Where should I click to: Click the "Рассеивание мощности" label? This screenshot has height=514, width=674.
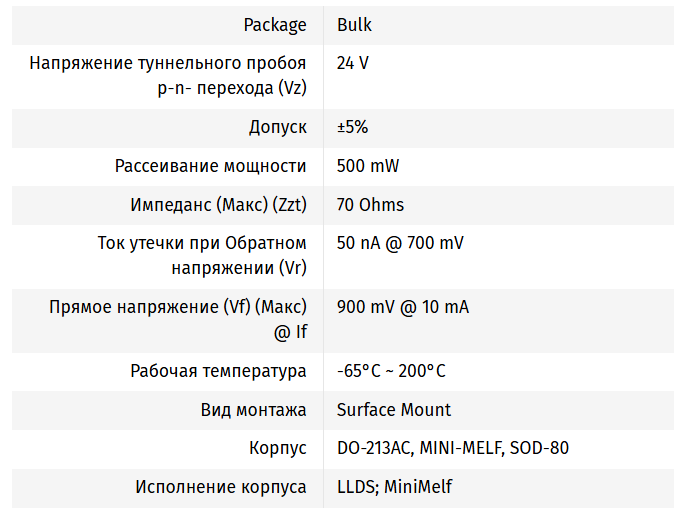click(x=210, y=166)
